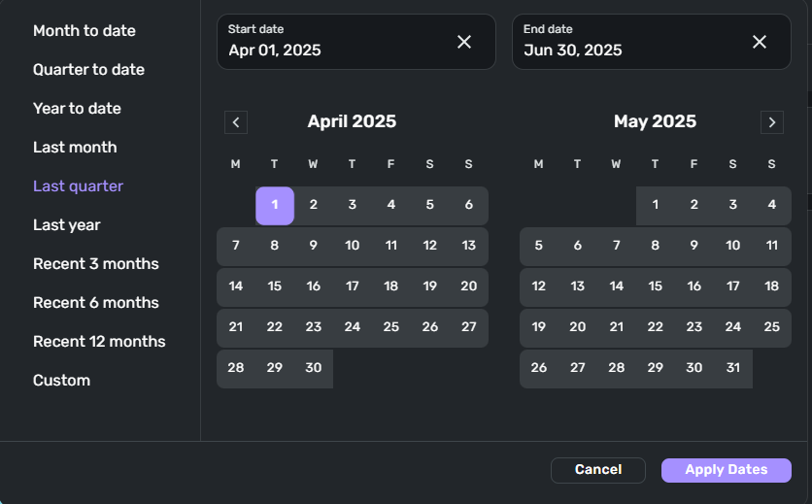Choose the Last year option
812x504 pixels.
(x=67, y=224)
